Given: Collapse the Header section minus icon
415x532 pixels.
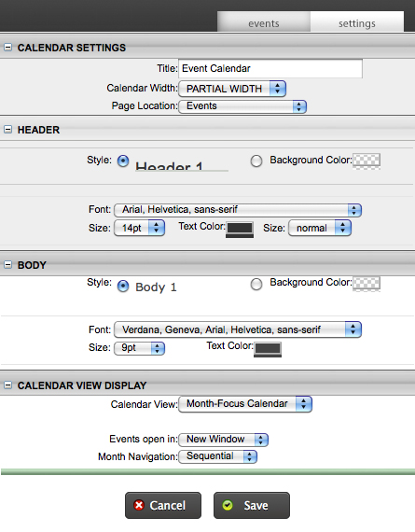Looking at the screenshot, I should [7, 130].
